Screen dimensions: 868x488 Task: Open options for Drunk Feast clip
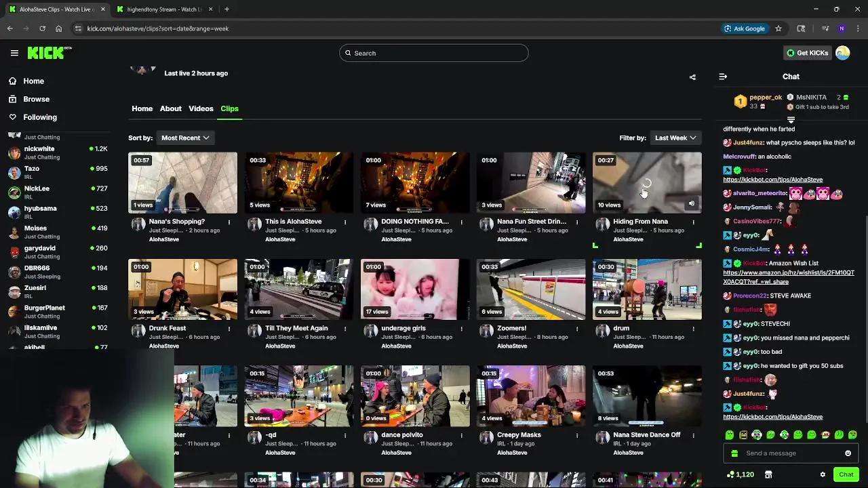click(x=229, y=328)
